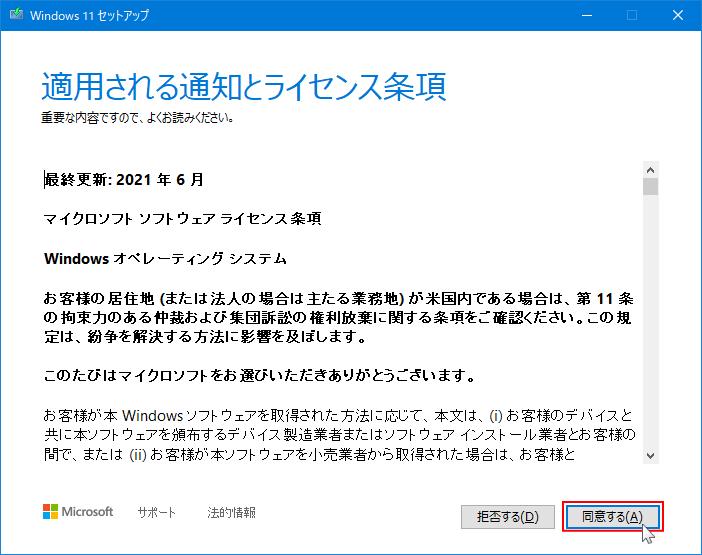Image resolution: width=702 pixels, height=555 pixels.
Task: Close the Windows 11 setup window
Action: point(678,15)
